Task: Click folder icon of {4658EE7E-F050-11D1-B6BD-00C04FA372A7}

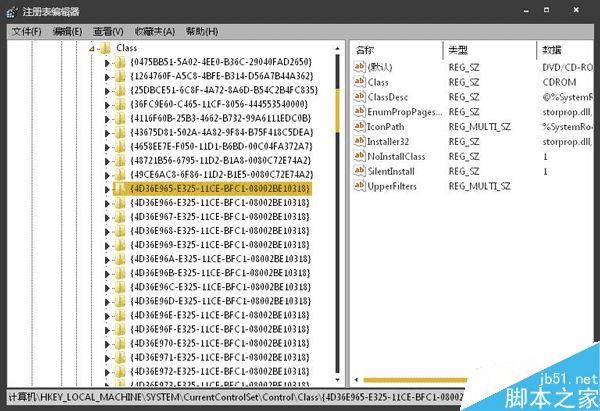Action: pos(120,147)
